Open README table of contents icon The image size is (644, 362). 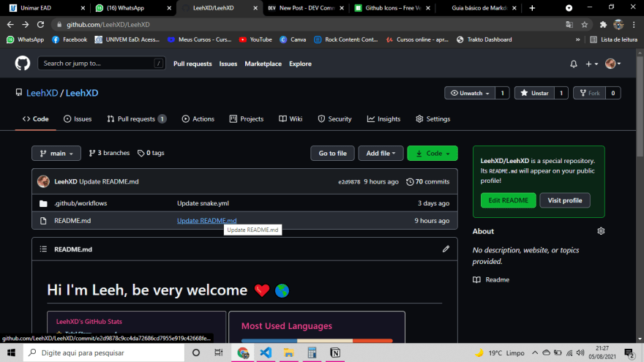pos(43,249)
